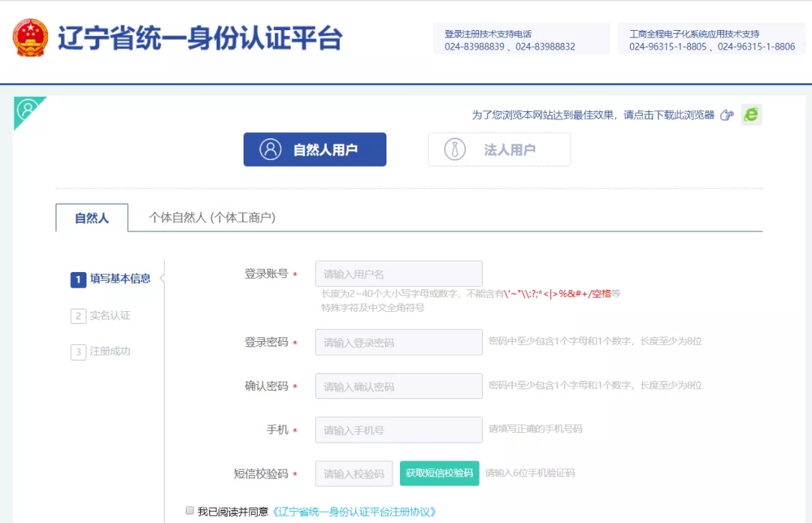Viewport: 812px width, 523px height.
Task: Select step 2 number badge 实名认证
Action: pos(78,316)
